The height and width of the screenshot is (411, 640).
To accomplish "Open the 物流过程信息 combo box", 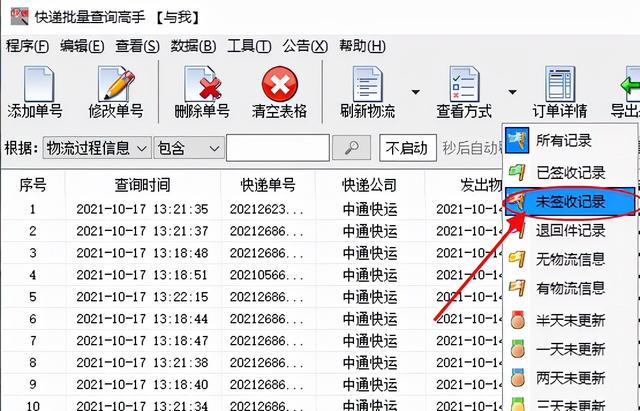I will point(97,148).
